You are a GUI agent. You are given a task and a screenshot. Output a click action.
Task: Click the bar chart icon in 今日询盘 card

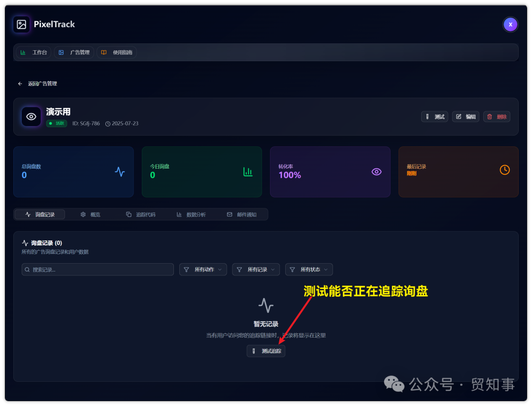pyautogui.click(x=248, y=172)
